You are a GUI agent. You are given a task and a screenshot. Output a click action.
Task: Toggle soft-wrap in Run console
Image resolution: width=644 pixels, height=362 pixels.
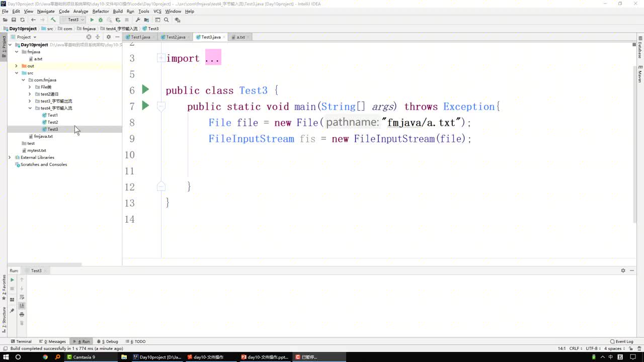tap(22, 297)
